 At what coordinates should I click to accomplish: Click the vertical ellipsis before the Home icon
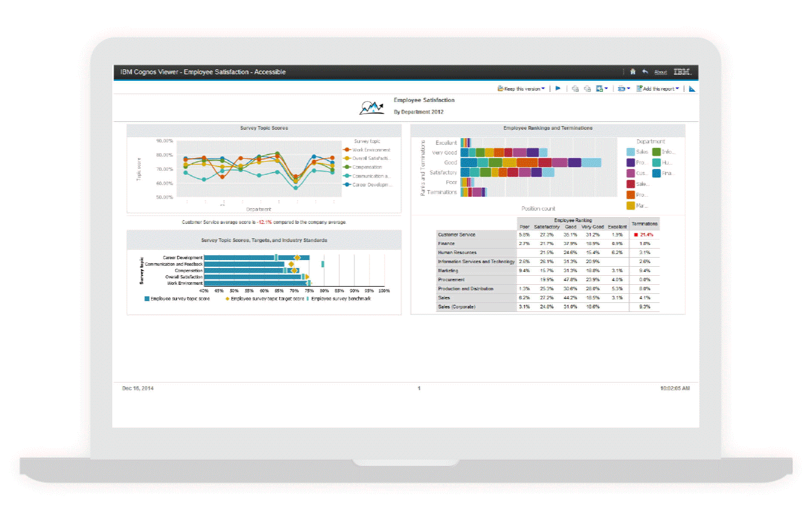624,72
